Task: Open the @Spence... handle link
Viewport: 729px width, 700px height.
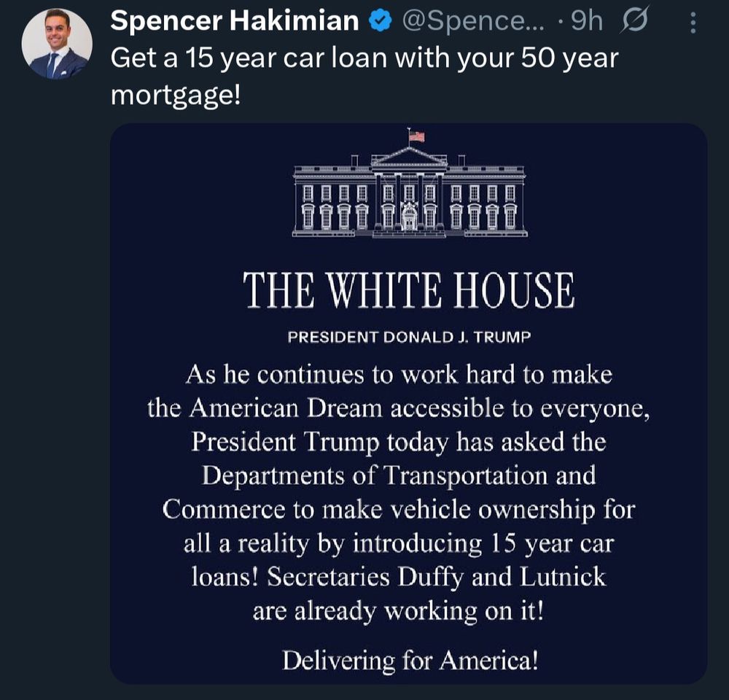Action: point(471,23)
